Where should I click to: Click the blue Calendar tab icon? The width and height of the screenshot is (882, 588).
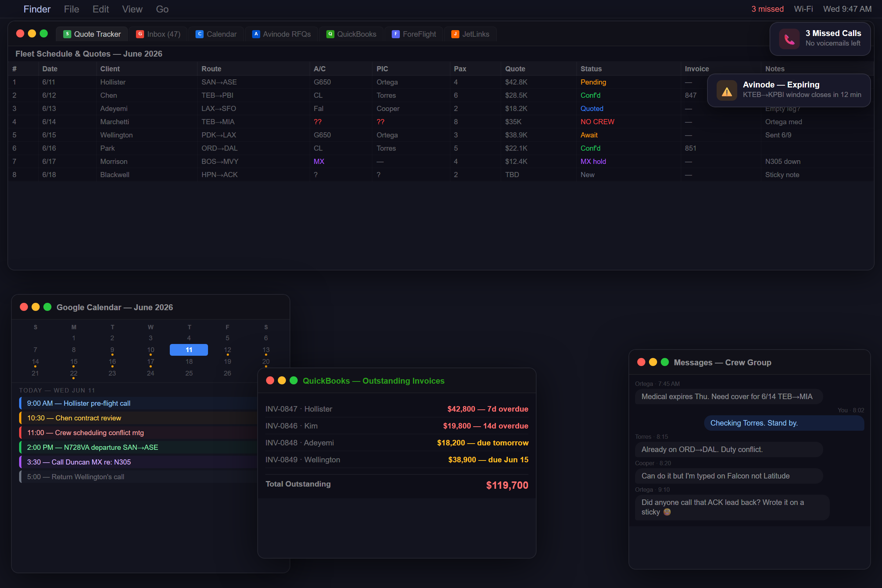[200, 34]
